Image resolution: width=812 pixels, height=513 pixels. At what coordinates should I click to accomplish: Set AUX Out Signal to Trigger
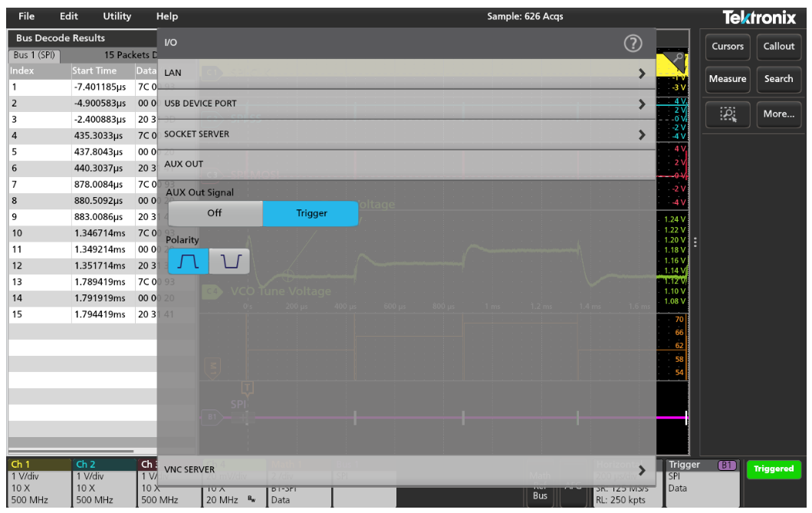(x=311, y=213)
